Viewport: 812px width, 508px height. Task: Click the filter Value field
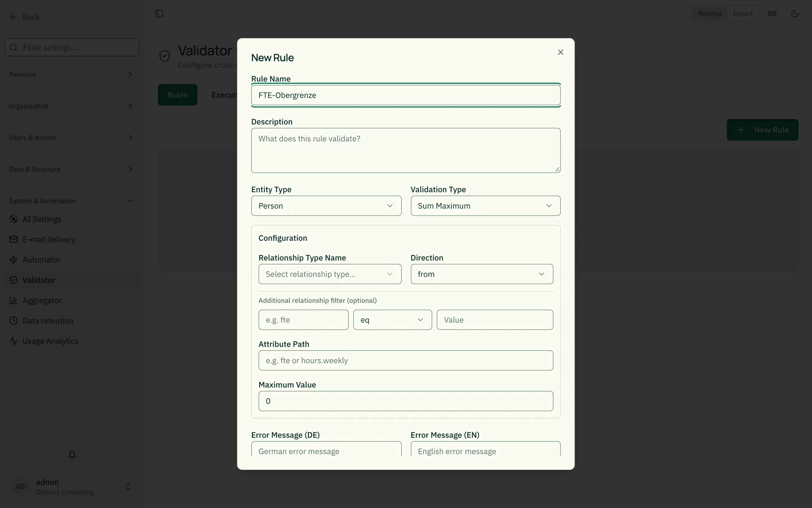(x=495, y=320)
